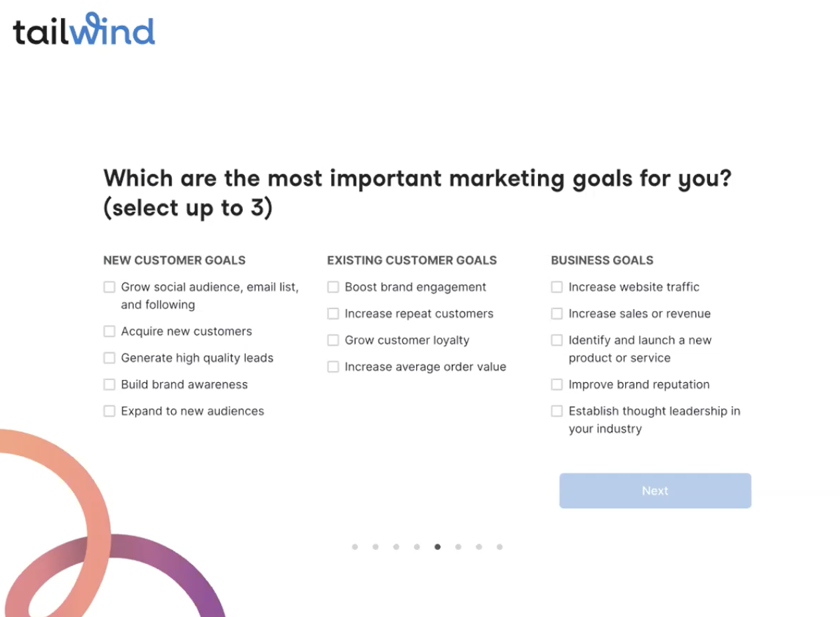Select Boost brand engagement checkbox
840x617 pixels.
point(333,287)
